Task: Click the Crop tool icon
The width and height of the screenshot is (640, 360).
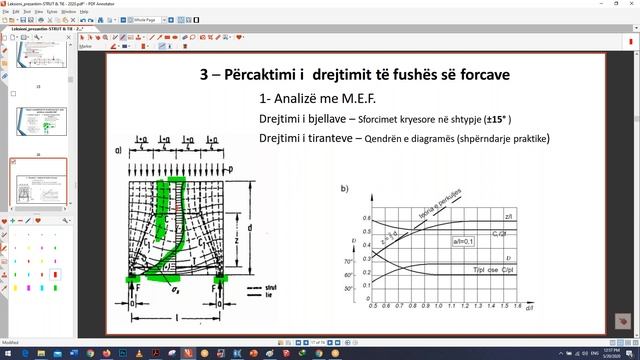Action: pos(210,38)
